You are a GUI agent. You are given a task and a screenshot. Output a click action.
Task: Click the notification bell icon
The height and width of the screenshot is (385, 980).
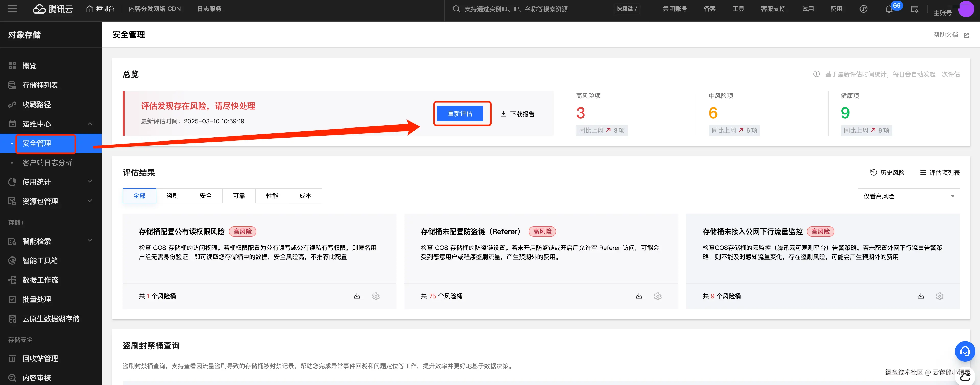point(889,9)
